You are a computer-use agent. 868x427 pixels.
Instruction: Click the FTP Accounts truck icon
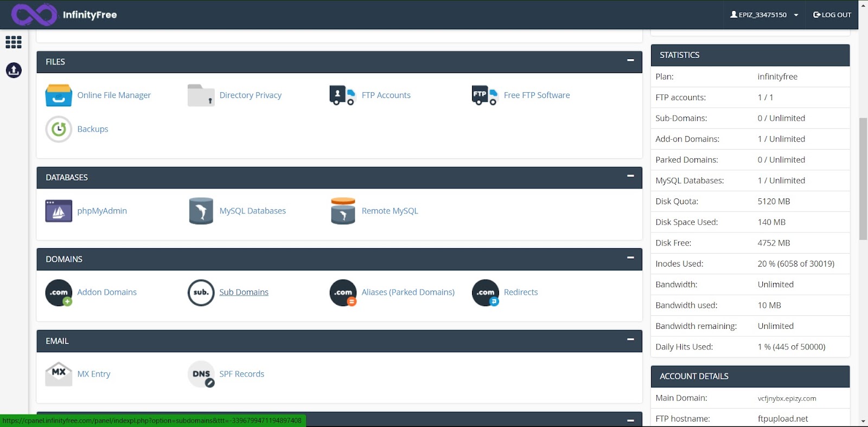(x=342, y=95)
